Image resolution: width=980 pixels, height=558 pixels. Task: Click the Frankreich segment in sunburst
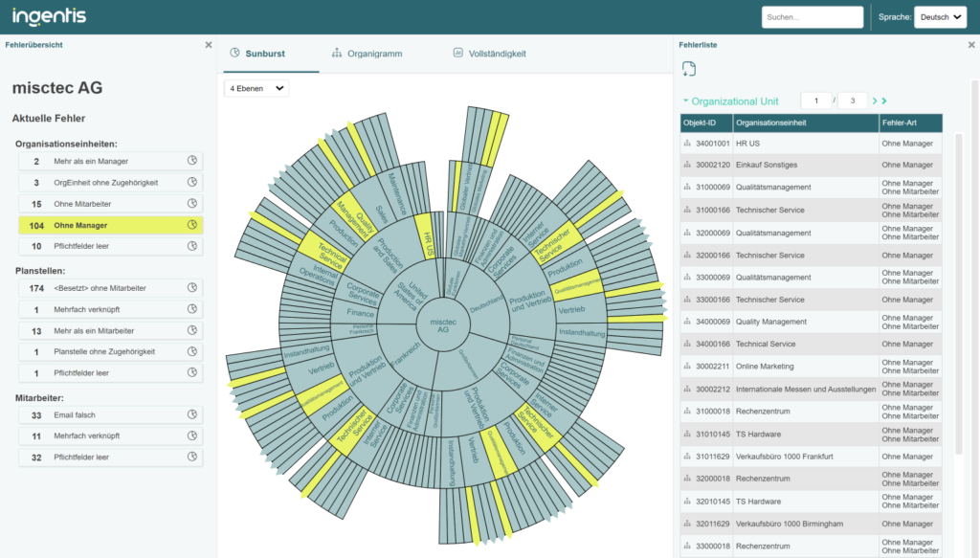point(405,355)
